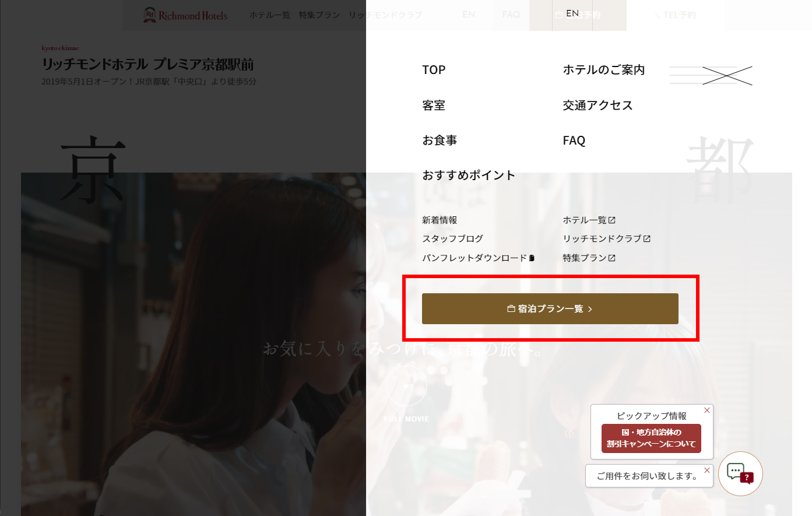The height and width of the screenshot is (516, 812).
Task: Open the おすすめポイント menu item
Action: [469, 175]
